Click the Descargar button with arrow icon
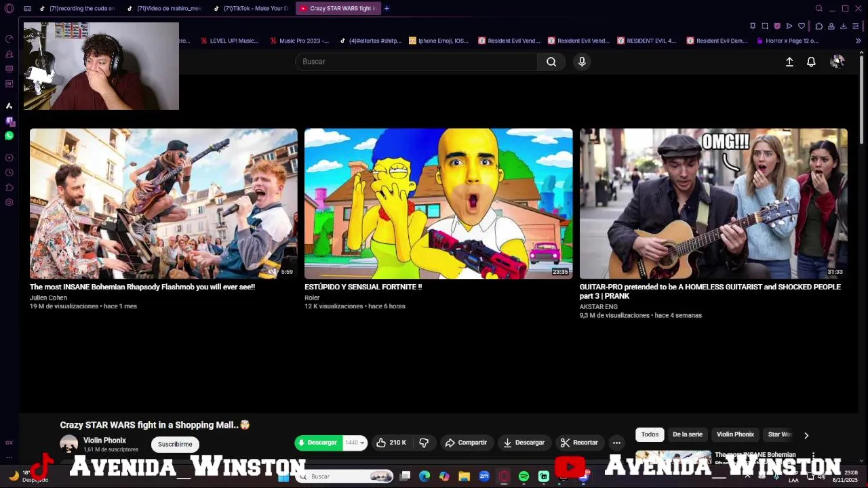868x488 pixels. [x=524, y=443]
